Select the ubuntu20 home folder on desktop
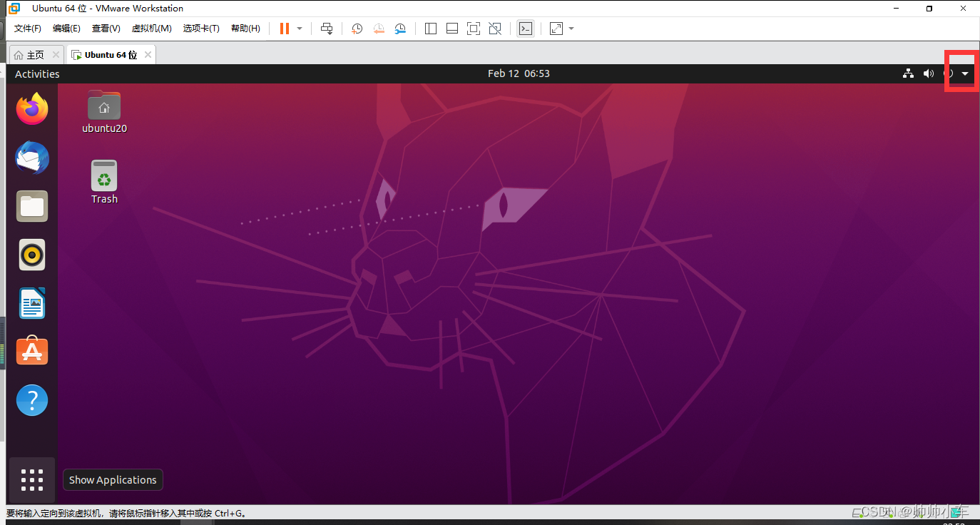 click(104, 113)
